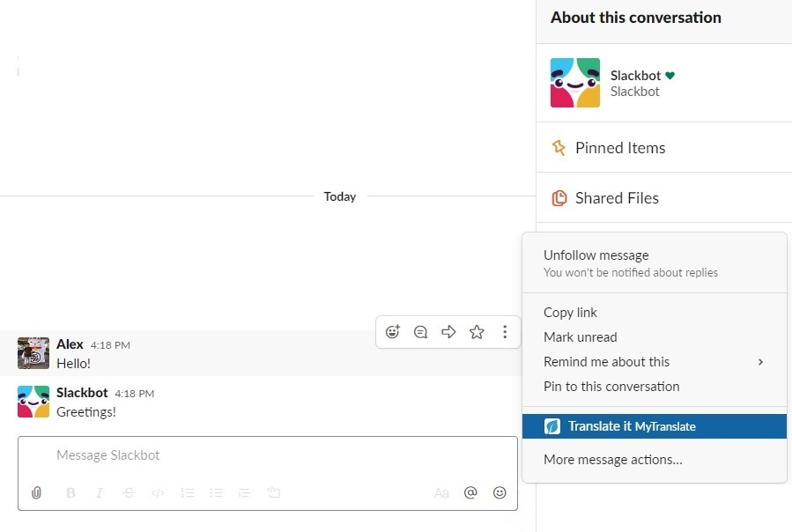This screenshot has height=532, width=792.
Task: Star Alex's message
Action: point(477,332)
